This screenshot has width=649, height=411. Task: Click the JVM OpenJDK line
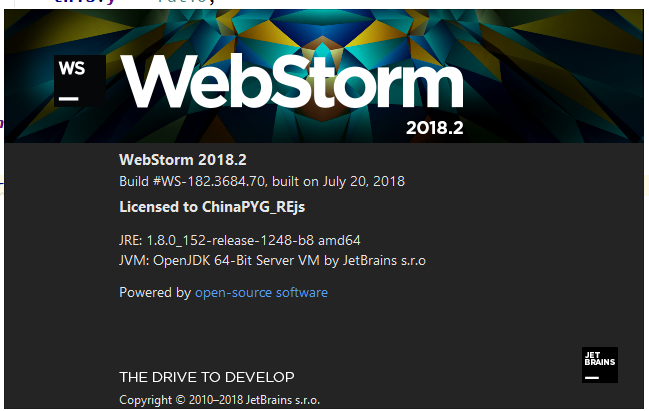pyautogui.click(x=272, y=261)
